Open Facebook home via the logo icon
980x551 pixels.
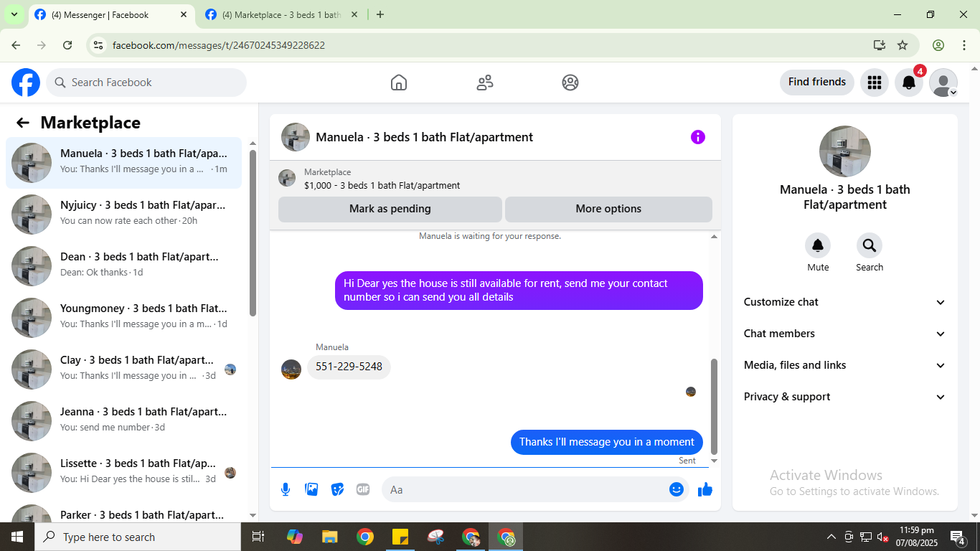tap(26, 83)
